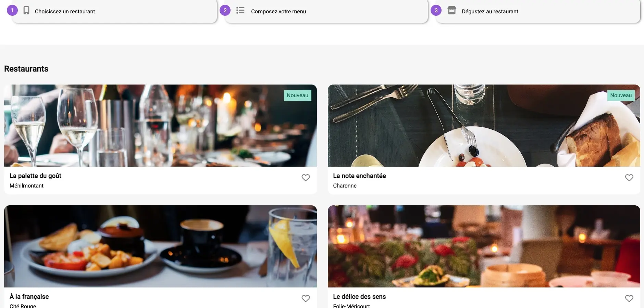Add Le délice des sens to favorites
This screenshot has height=308, width=644.
629,298
